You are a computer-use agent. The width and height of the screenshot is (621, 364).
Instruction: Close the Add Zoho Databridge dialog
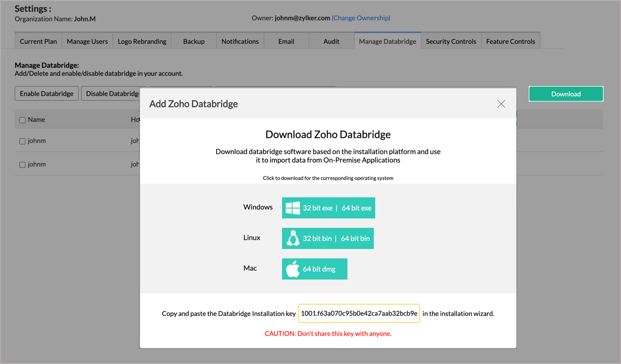[x=501, y=104]
